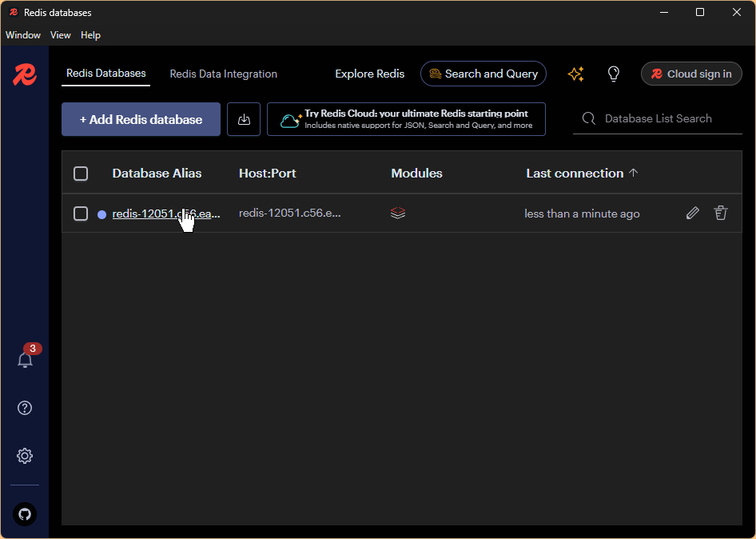The width and height of the screenshot is (756, 539).
Task: Click the Try Redis Cloud promo banner
Action: [x=406, y=119]
